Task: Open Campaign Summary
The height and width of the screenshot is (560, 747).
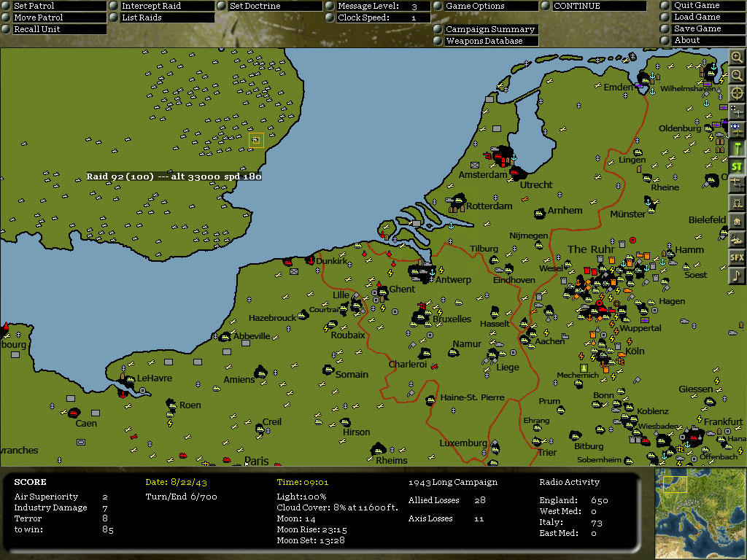Action: [486, 29]
